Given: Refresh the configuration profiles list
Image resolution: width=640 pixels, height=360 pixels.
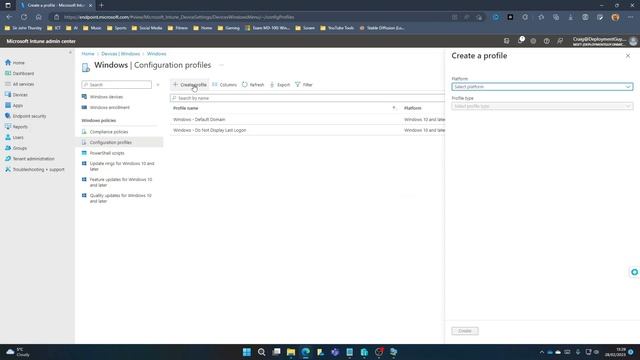Looking at the screenshot, I should 253,84.
